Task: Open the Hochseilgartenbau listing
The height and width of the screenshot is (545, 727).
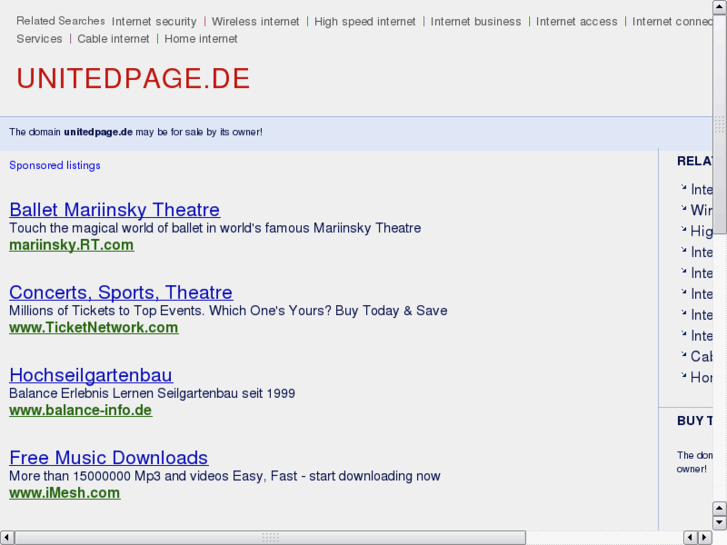Action: pyautogui.click(x=91, y=375)
